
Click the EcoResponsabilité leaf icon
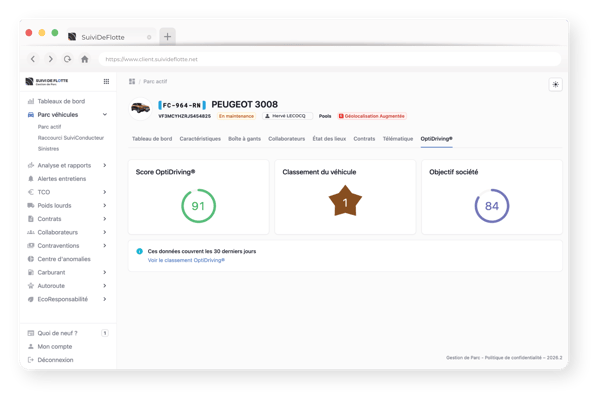[x=31, y=299]
